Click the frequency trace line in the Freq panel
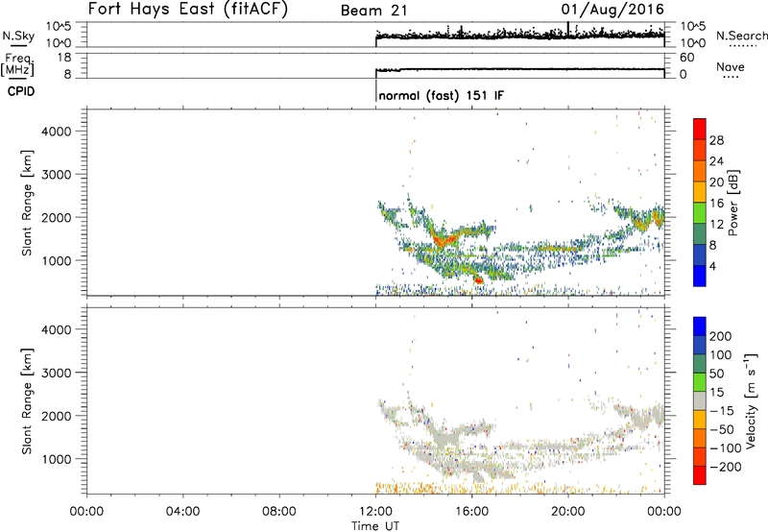Viewport: 768px width, 532px height. coord(519,69)
